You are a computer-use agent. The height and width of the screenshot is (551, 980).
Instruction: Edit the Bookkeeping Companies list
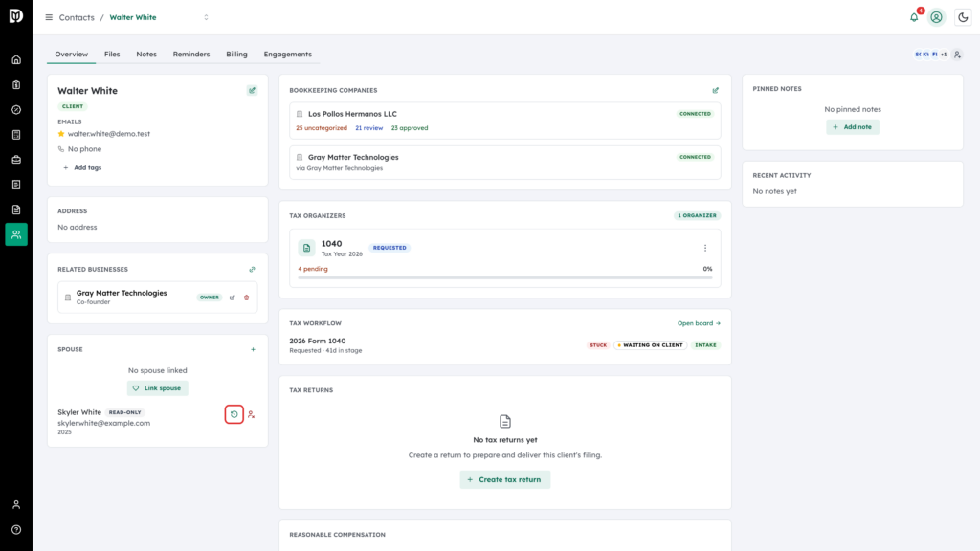(716, 91)
